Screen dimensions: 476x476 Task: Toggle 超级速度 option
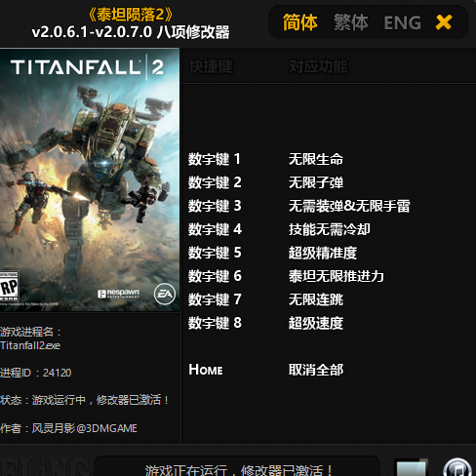[316, 323]
